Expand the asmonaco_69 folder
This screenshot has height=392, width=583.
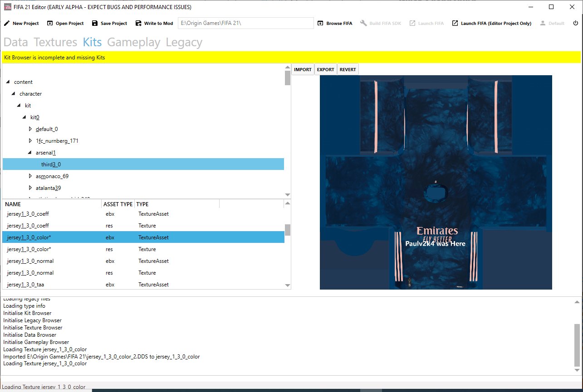[30, 176]
